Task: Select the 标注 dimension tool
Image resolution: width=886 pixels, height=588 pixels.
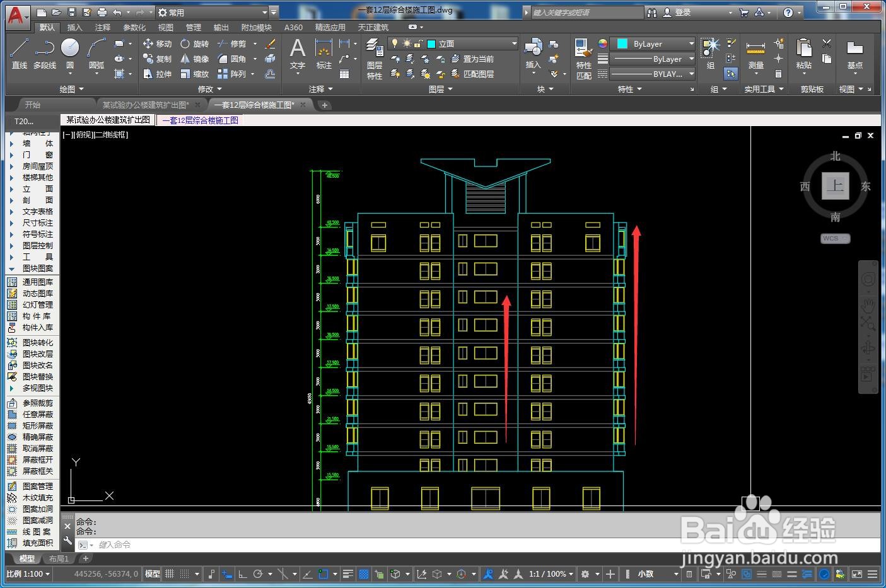Action: (x=324, y=54)
